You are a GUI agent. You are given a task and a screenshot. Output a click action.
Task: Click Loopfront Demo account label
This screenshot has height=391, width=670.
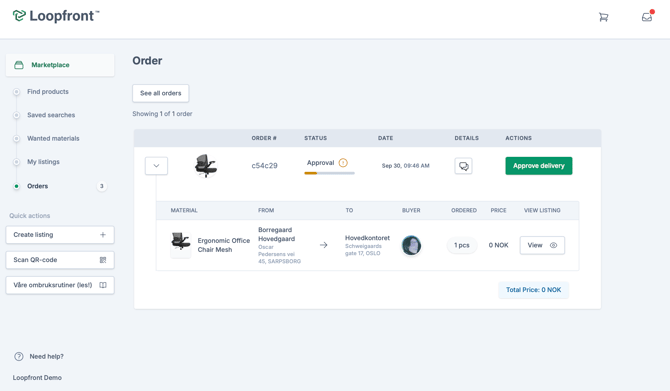[37, 378]
